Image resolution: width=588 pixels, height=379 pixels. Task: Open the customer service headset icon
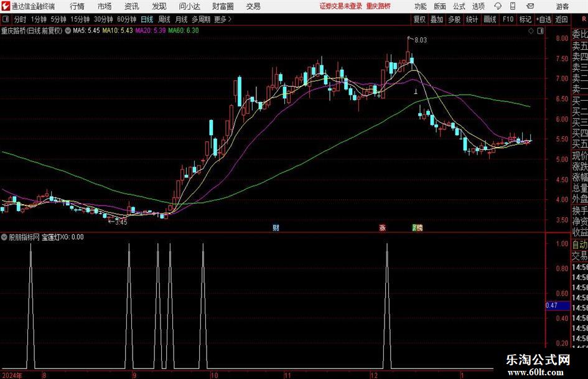498,6
